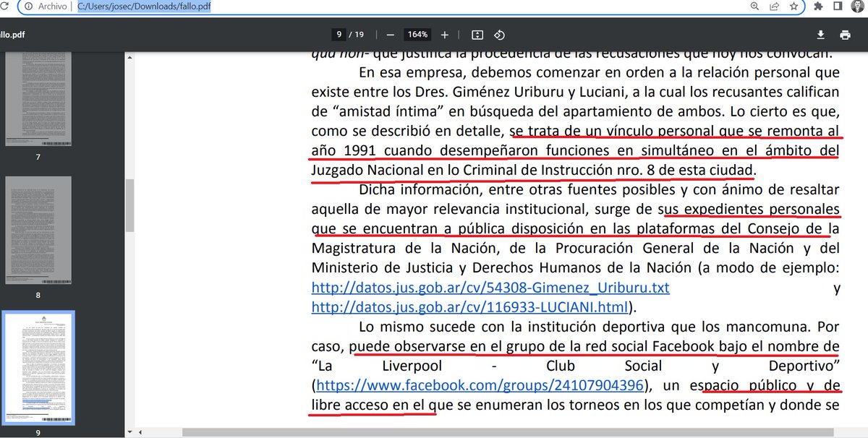Open the profile avatar menu

pos(856,7)
